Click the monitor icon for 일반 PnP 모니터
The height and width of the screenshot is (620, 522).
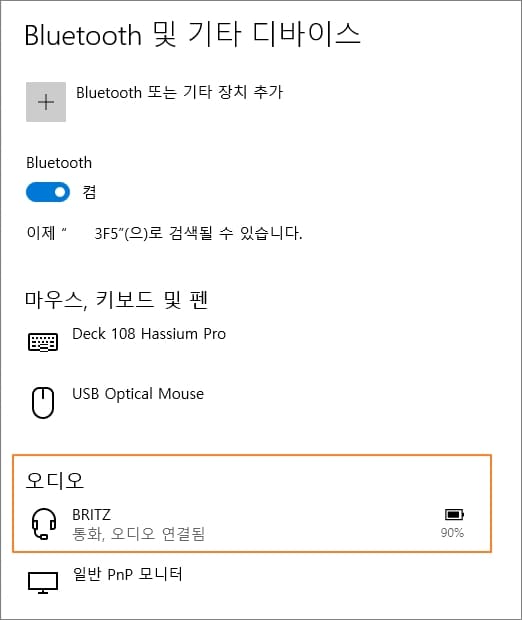(x=43, y=582)
